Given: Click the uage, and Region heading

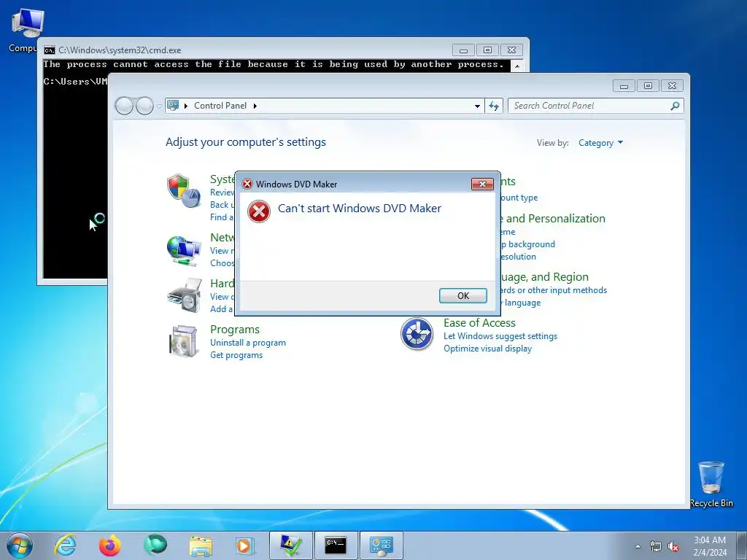Looking at the screenshot, I should (544, 277).
